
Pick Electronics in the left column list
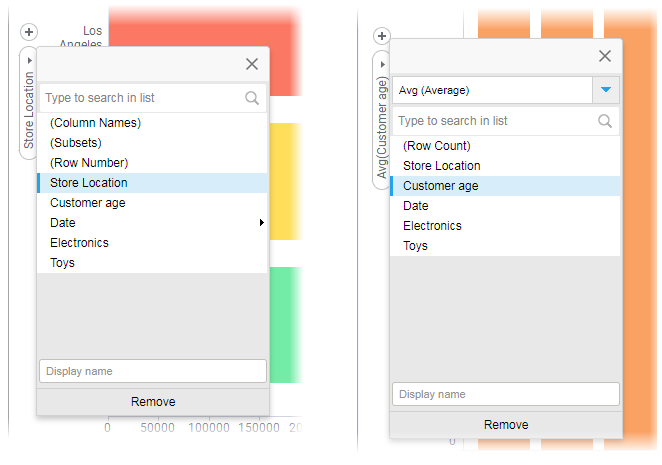tap(79, 243)
